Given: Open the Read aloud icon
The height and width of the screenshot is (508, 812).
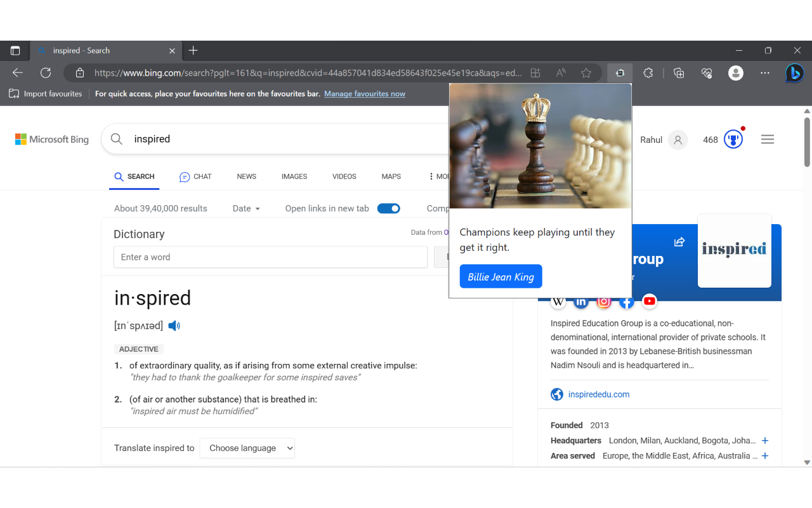Looking at the screenshot, I should [x=561, y=73].
